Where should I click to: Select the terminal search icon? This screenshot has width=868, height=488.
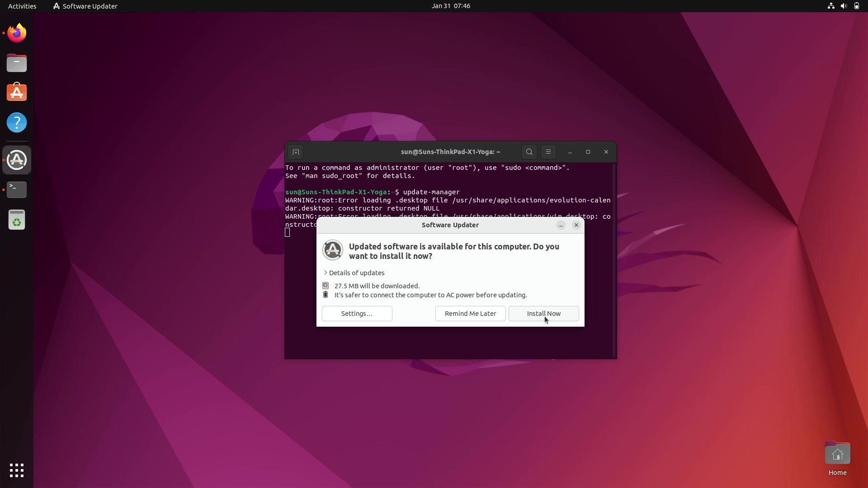529,152
